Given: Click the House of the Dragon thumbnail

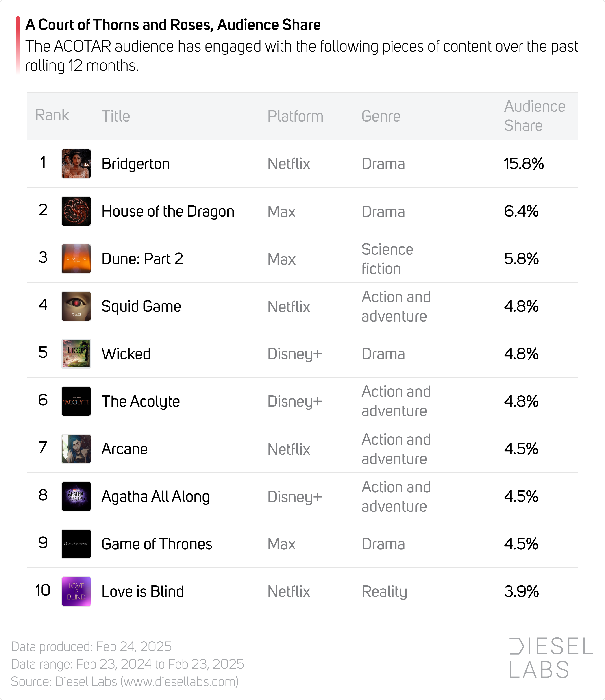Looking at the screenshot, I should click(76, 211).
